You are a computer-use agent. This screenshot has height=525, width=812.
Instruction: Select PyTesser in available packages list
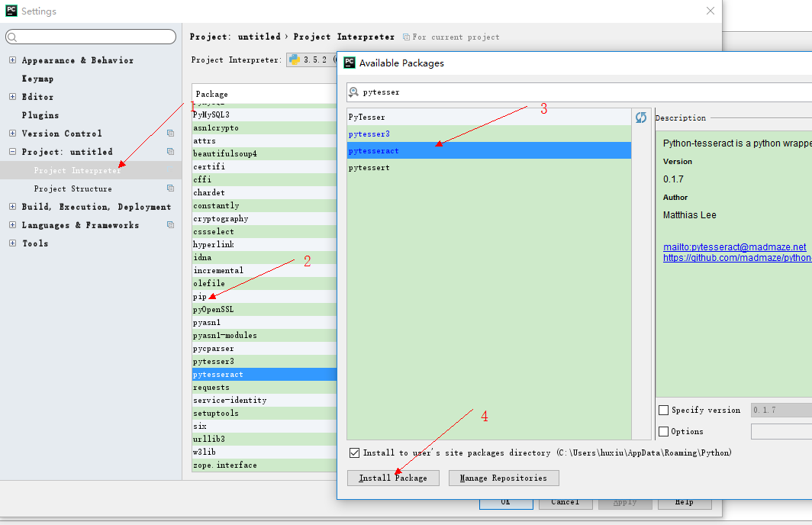pyautogui.click(x=489, y=117)
